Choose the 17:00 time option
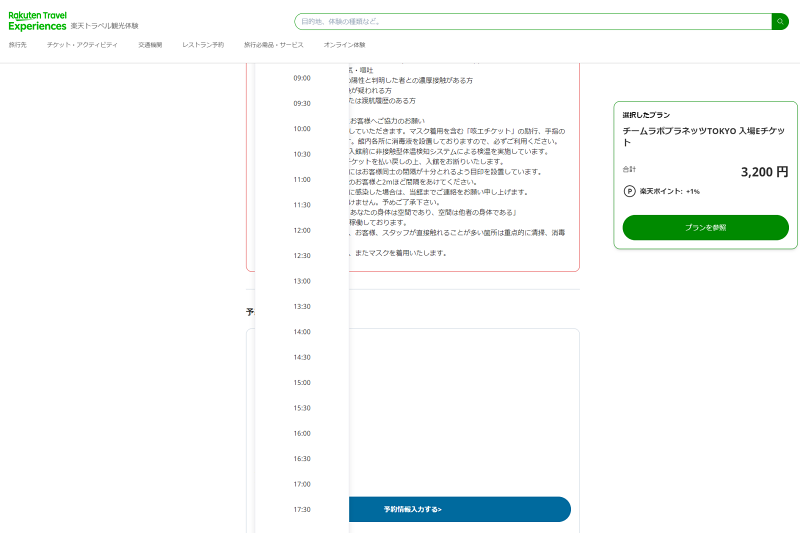Image resolution: width=800 pixels, height=533 pixels. tap(302, 484)
